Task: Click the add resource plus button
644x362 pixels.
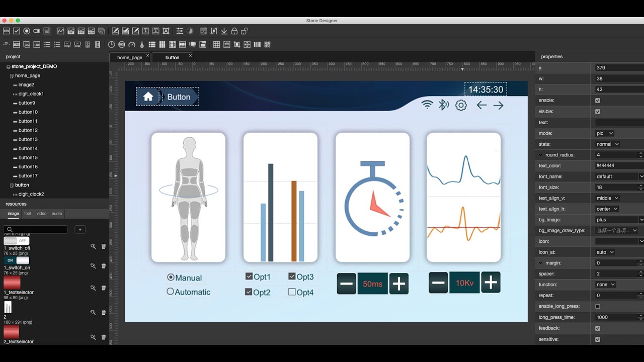Action: point(79,229)
